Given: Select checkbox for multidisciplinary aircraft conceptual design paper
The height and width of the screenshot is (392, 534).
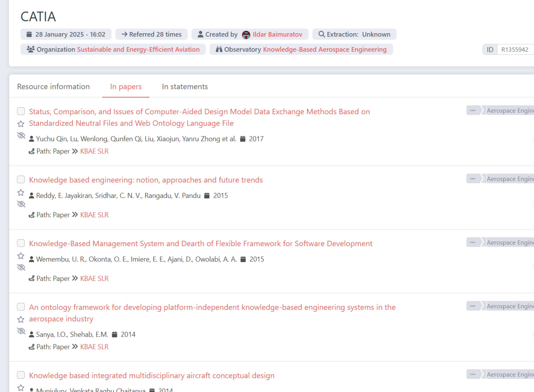Looking at the screenshot, I should (x=21, y=375).
